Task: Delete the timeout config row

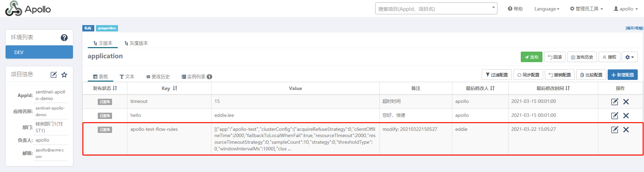Action: [626, 102]
